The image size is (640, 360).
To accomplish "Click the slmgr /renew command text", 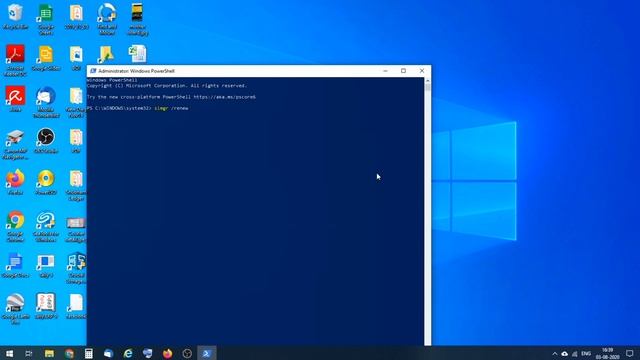I will pos(171,108).
